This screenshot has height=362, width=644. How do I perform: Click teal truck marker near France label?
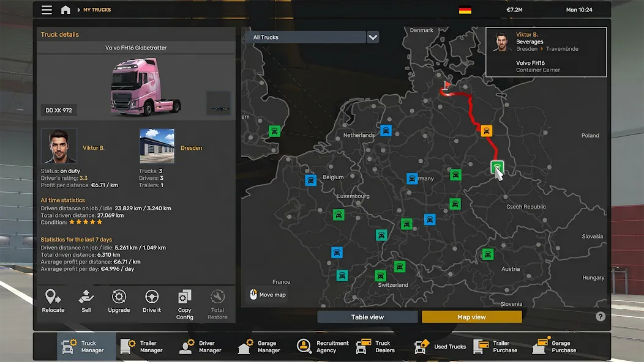pos(342,275)
